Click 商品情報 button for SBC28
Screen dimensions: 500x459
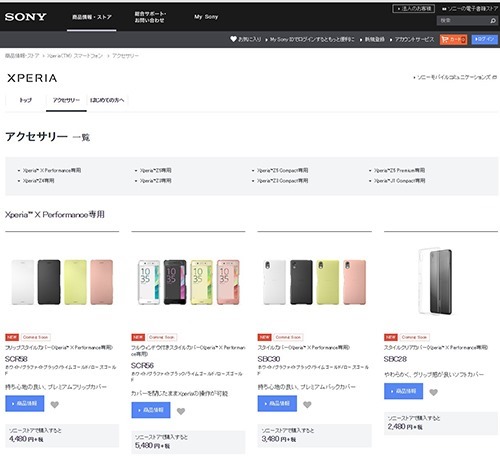tap(403, 391)
